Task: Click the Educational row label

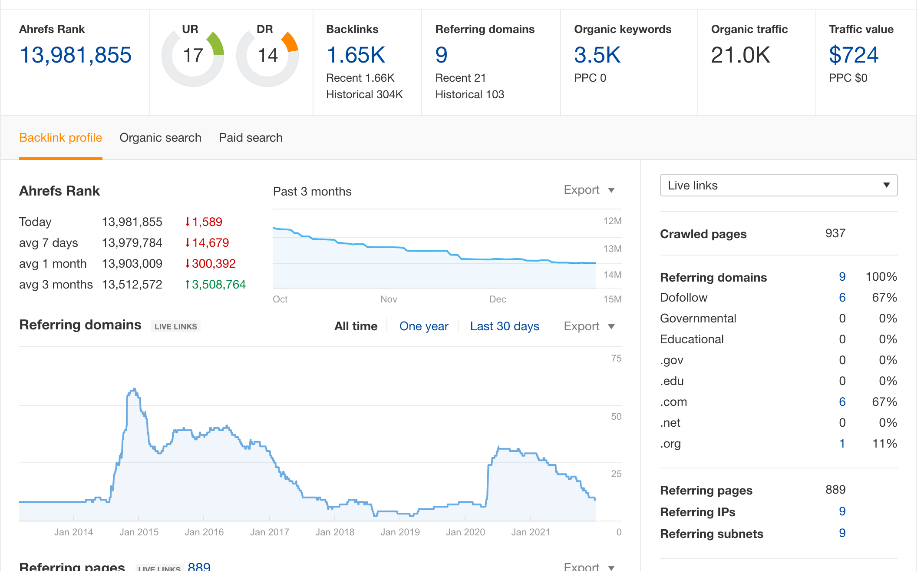Action: pyautogui.click(x=692, y=339)
